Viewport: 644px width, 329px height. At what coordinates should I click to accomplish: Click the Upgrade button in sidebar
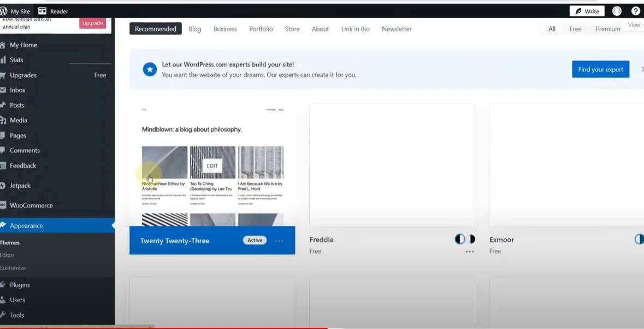pyautogui.click(x=92, y=23)
